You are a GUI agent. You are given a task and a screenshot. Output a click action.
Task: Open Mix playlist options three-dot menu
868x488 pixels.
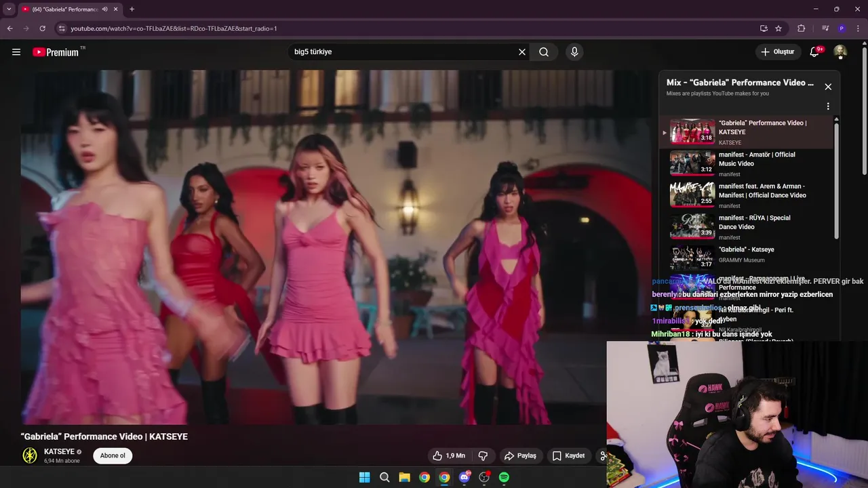point(828,106)
